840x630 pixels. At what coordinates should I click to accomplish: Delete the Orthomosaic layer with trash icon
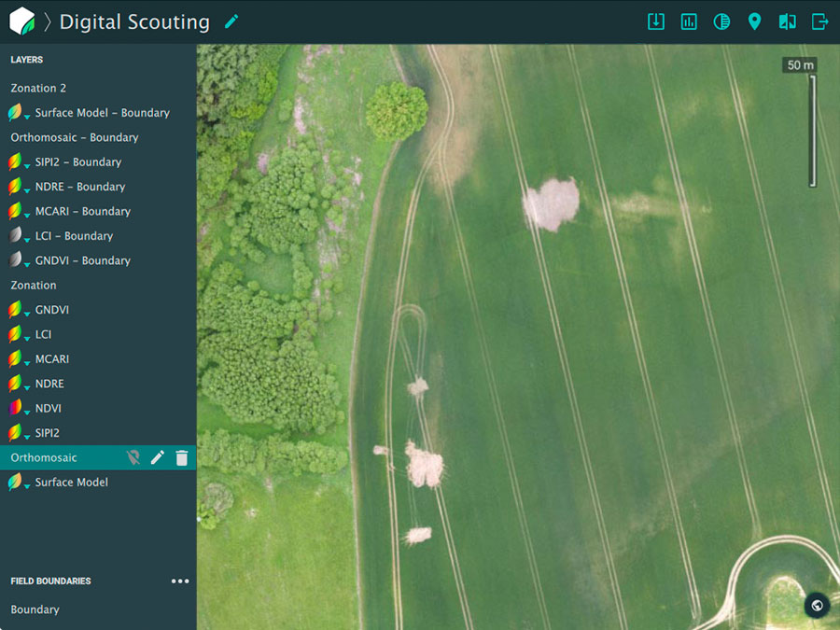point(182,457)
